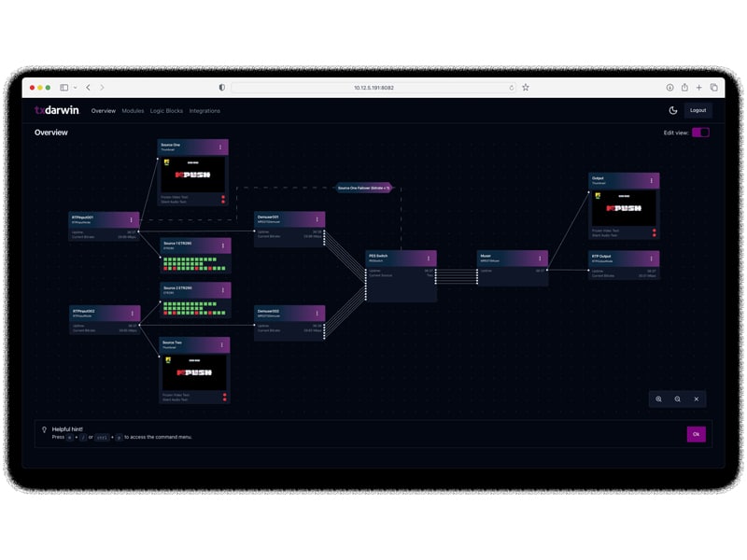
Task: Switch to the Modules tab
Action: click(132, 110)
